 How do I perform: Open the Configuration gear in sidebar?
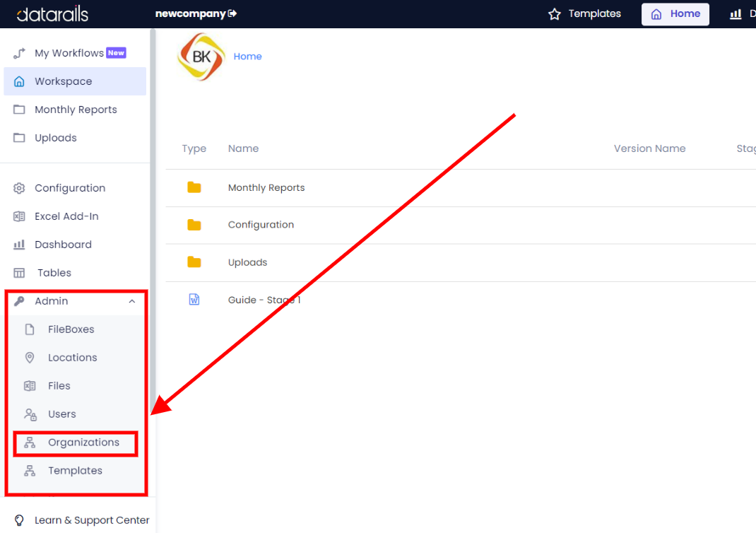20,187
